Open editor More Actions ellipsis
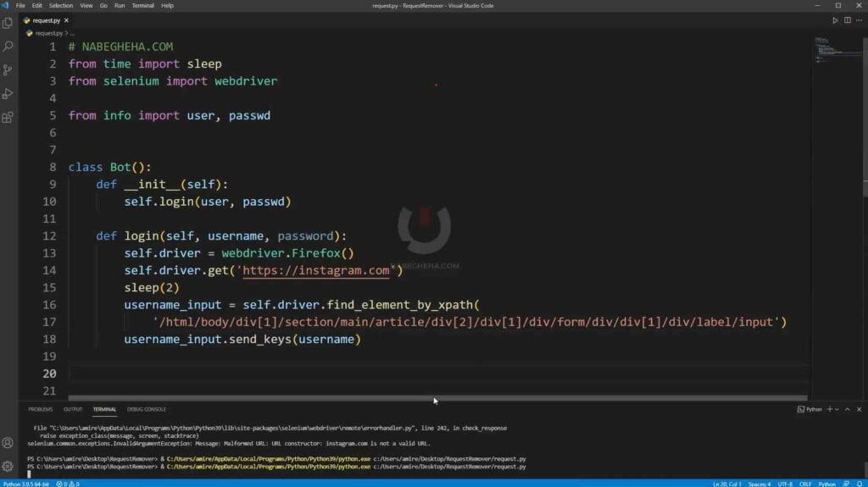Screen dimensions: 868x487 tap(860, 20)
